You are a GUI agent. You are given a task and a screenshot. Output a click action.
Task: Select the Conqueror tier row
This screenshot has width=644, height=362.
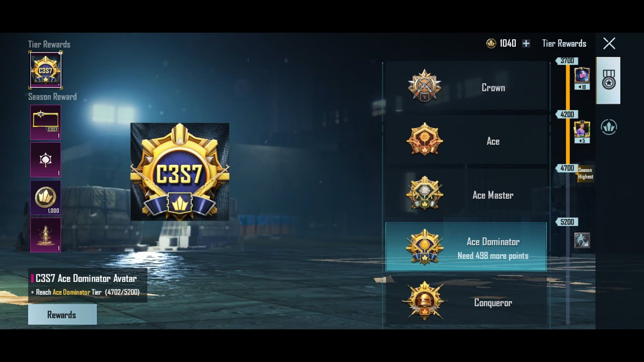point(466,302)
